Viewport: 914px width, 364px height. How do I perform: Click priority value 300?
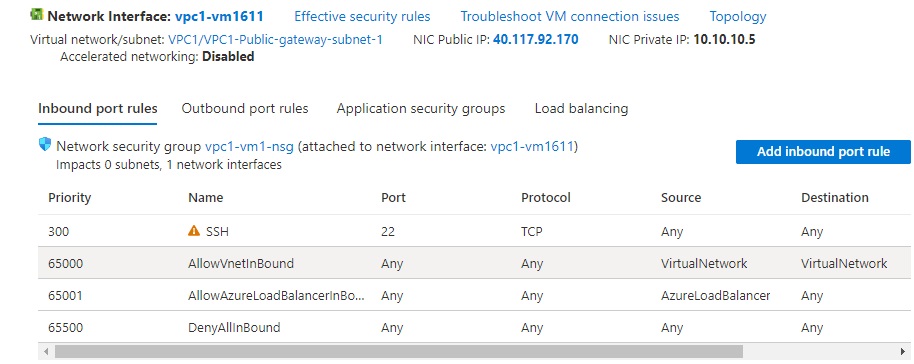[x=58, y=232]
